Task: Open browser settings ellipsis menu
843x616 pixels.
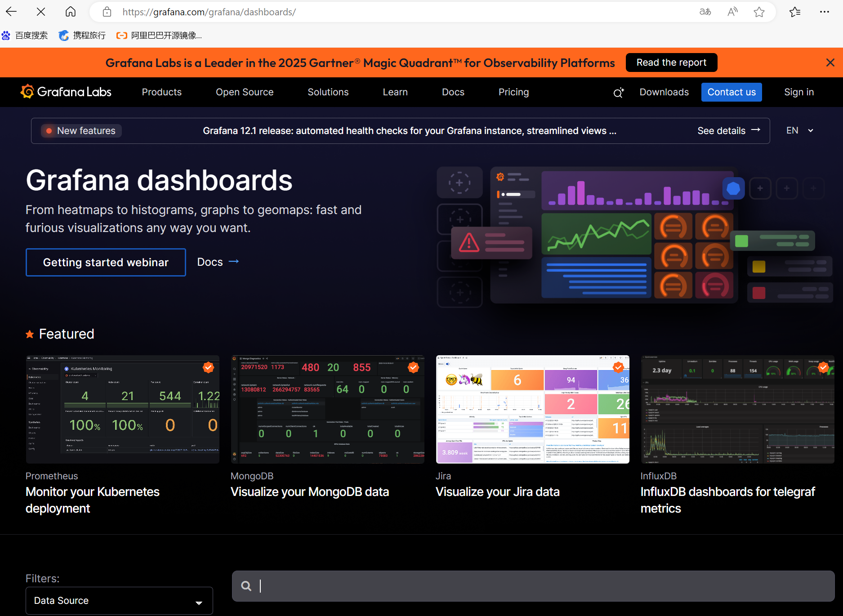Action: 824,12
